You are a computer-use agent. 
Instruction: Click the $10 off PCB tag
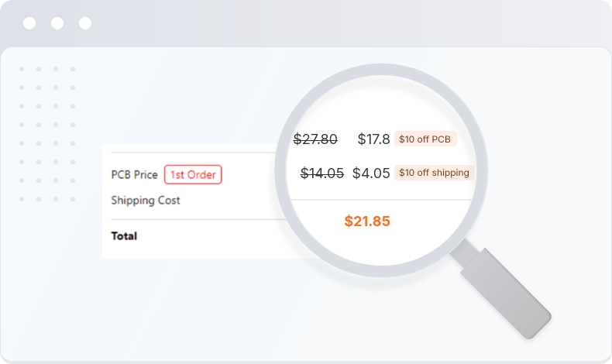[x=425, y=139]
